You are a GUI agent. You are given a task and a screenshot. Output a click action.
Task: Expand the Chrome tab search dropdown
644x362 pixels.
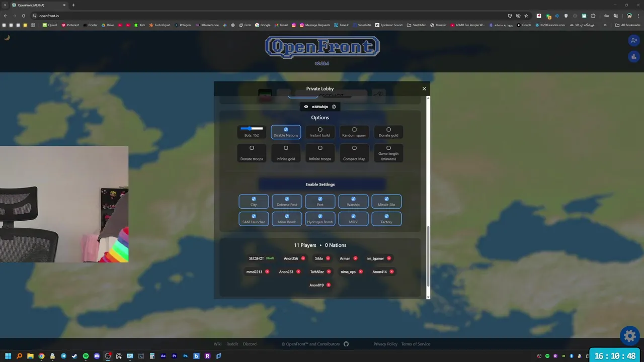[5, 5]
